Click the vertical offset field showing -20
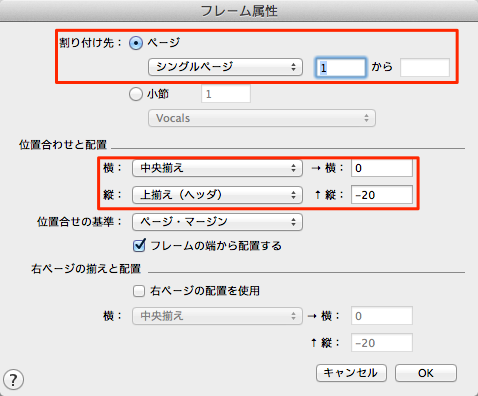 tap(382, 195)
